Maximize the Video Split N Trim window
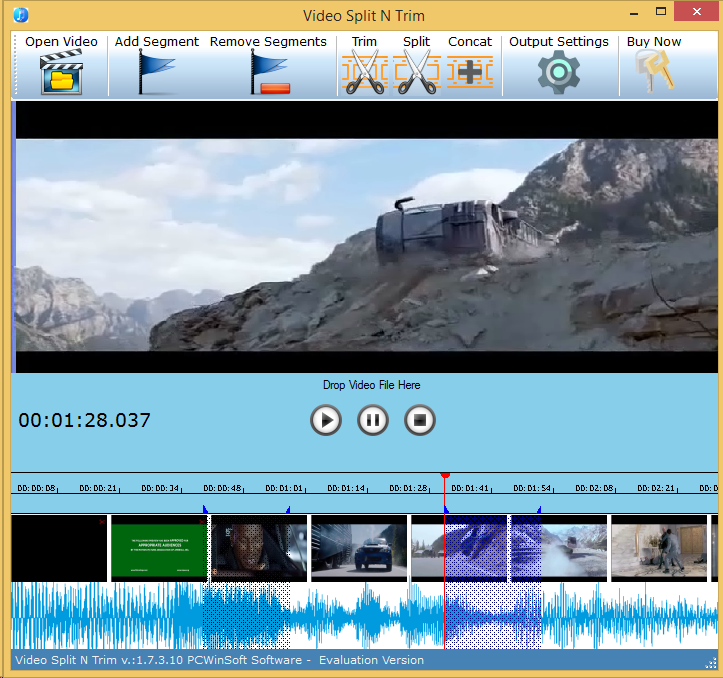723x678 pixels. point(661,12)
